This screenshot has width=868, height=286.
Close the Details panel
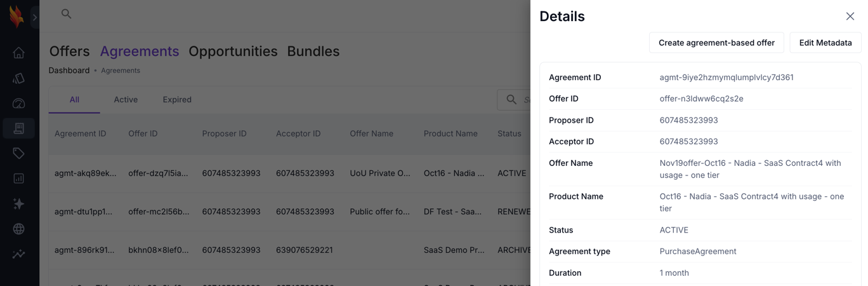pyautogui.click(x=850, y=17)
